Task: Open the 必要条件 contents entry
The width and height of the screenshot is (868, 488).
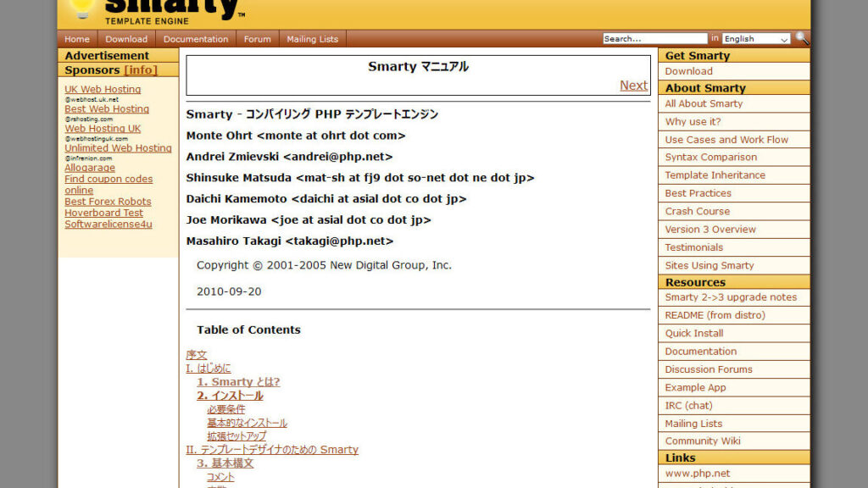Action: coord(225,409)
